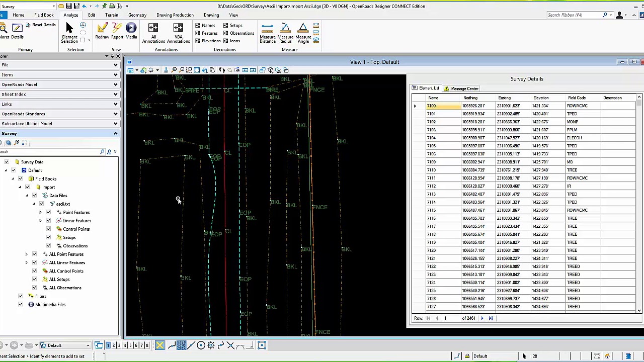Uncheck the Survey Data checkbox
Image resolution: width=644 pixels, height=362 pixels.
6,162
